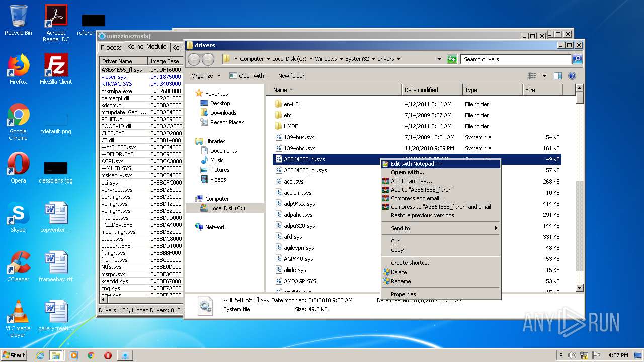
Task: Show hidden system tray icons
Action: 561,355
